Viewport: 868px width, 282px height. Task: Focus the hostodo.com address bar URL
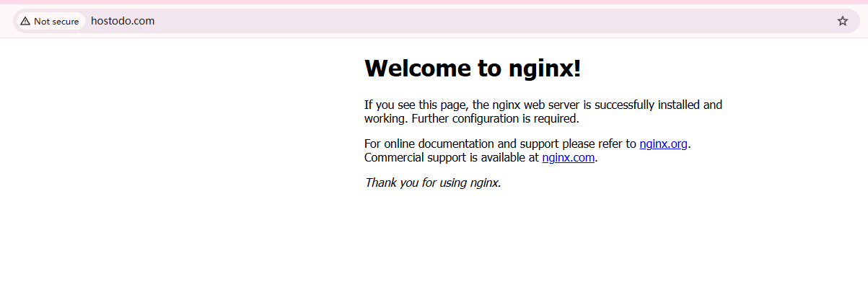[123, 21]
